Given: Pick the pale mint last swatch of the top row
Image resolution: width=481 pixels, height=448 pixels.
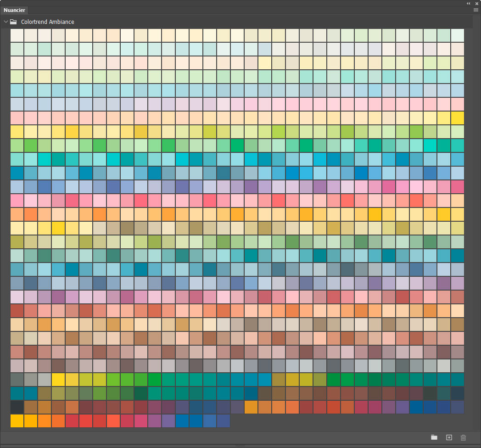Looking at the screenshot, I should (458, 35).
